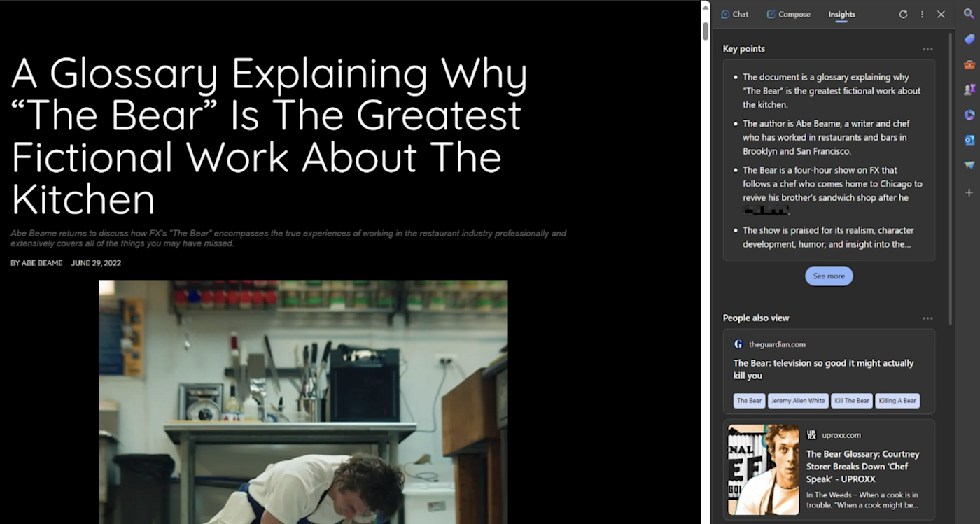
Task: Click the plus icon to customize sidebar
Action: [x=969, y=192]
